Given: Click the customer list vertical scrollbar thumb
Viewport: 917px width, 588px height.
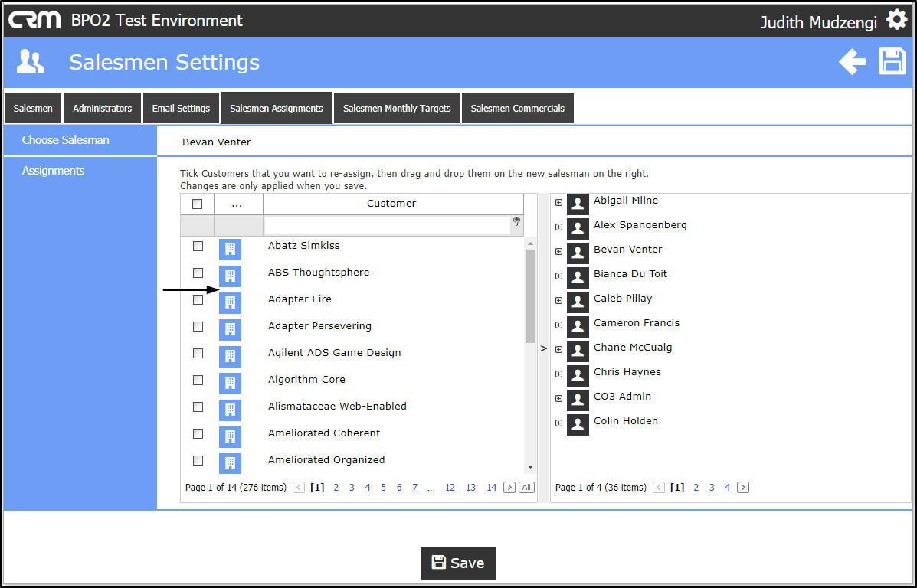Looking at the screenshot, I should [529, 295].
